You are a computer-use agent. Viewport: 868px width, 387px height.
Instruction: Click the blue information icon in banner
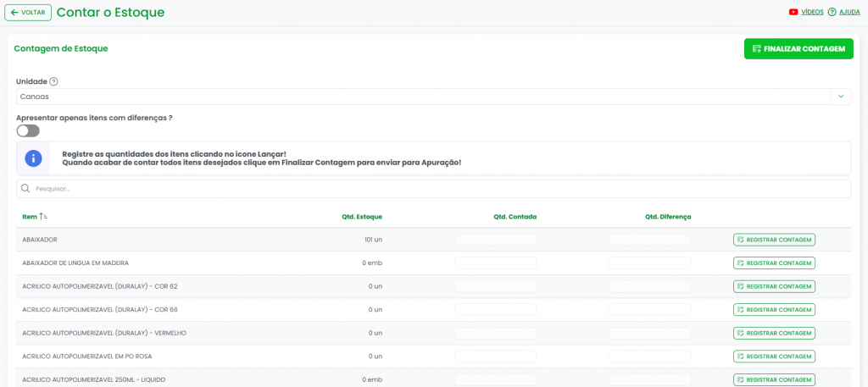[x=33, y=158]
